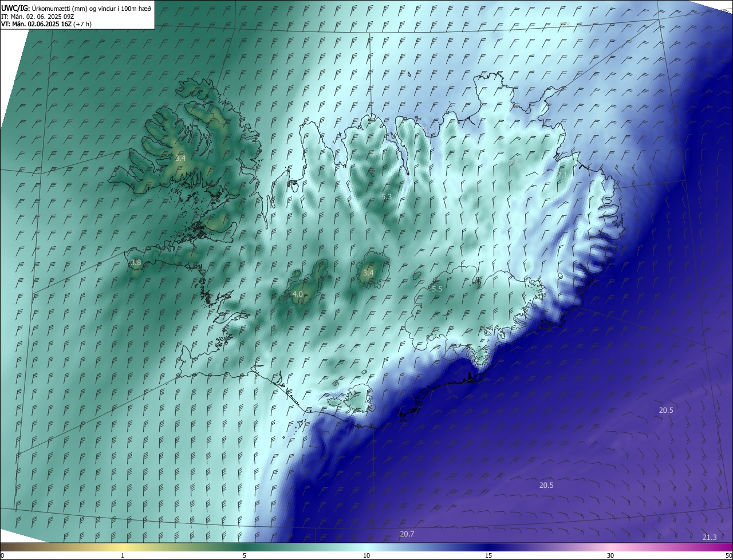Image resolution: width=733 pixels, height=560 pixels.
Task: Click the VT valid time line 16Z
Action: coord(46,24)
